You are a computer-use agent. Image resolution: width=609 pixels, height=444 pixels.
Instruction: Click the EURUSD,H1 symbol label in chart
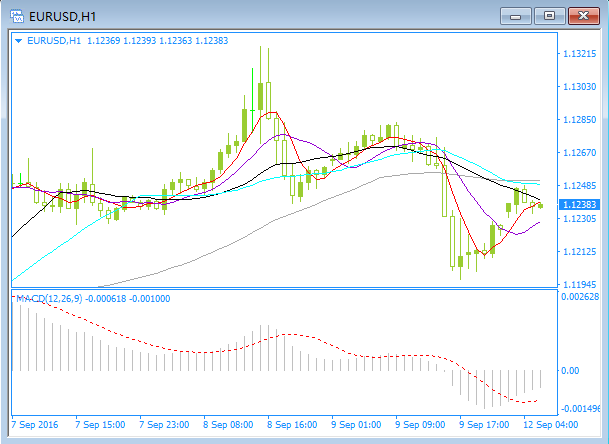click(54, 41)
